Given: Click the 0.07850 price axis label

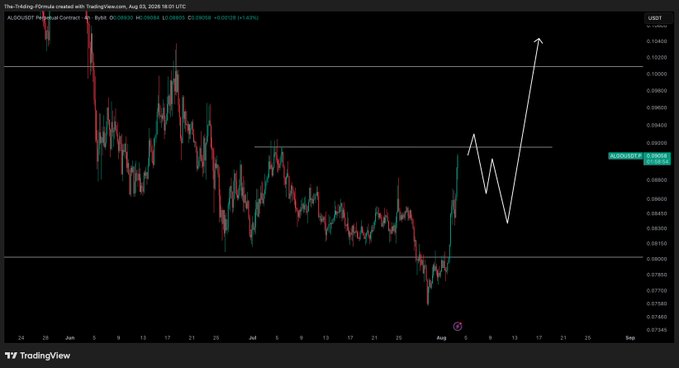Looking at the screenshot, I should click(656, 274).
